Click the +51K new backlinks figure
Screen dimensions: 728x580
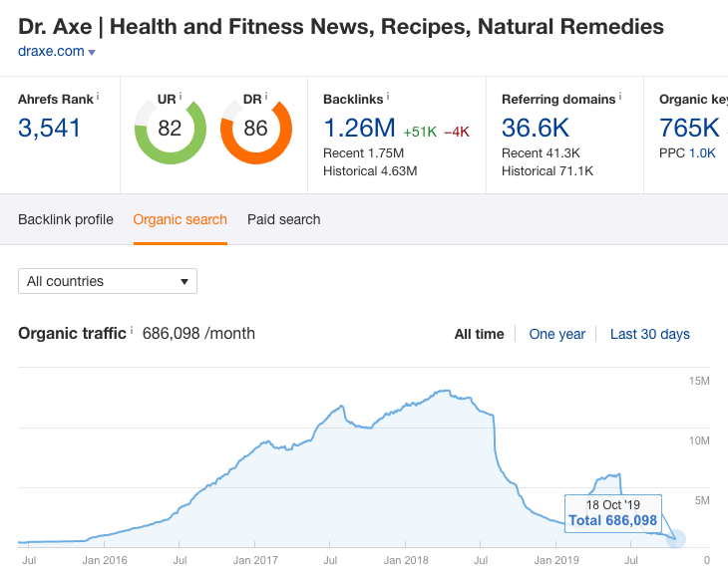click(420, 133)
